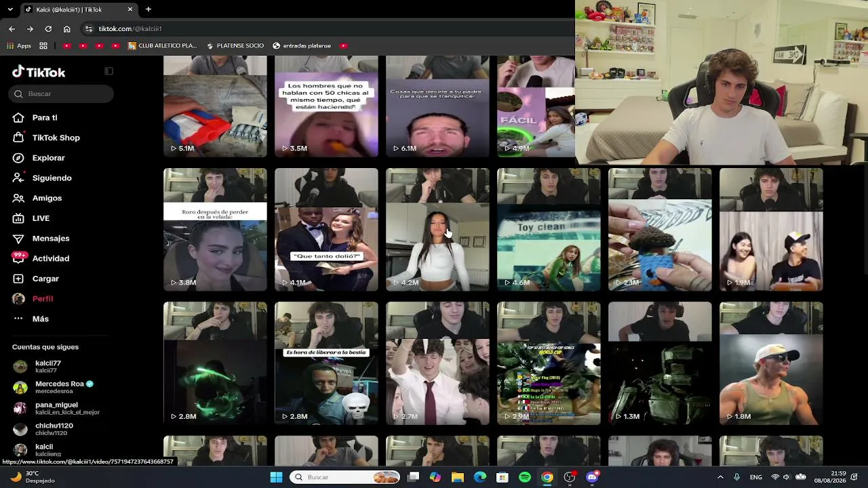Select Cargar to upload a video
The width and height of the screenshot is (868, 488).
pyautogui.click(x=37, y=279)
